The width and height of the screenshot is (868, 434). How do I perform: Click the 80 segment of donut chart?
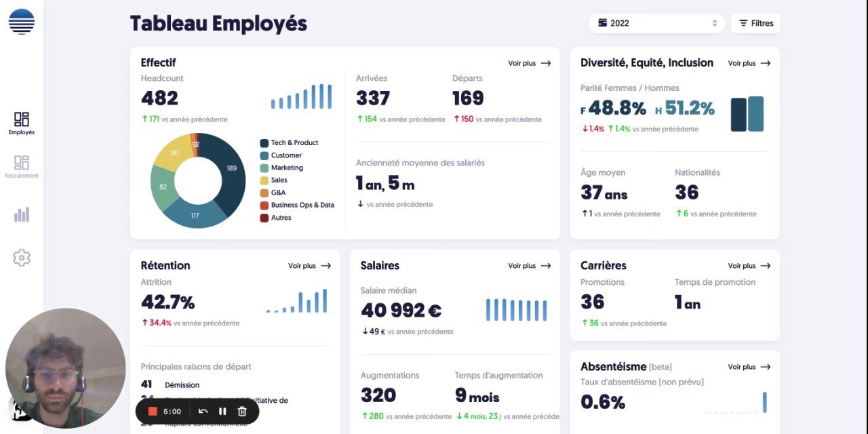174,153
